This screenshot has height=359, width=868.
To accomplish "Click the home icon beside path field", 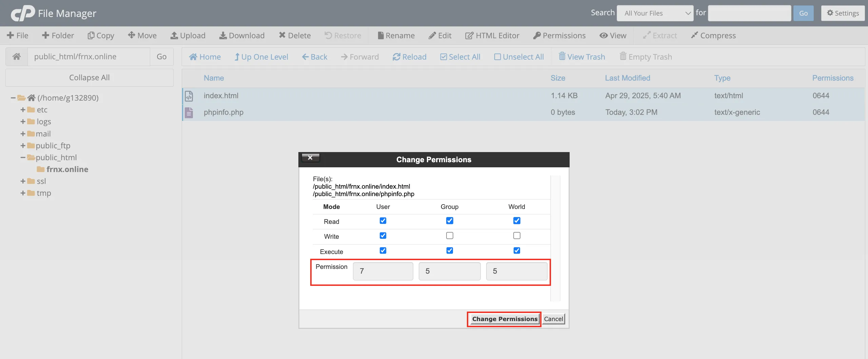I will (x=17, y=57).
